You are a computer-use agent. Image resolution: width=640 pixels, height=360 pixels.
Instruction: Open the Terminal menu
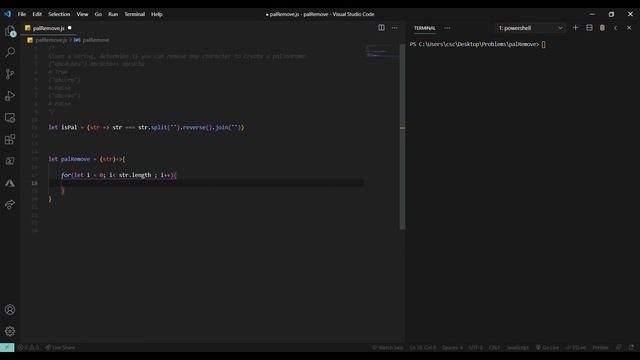pos(135,14)
